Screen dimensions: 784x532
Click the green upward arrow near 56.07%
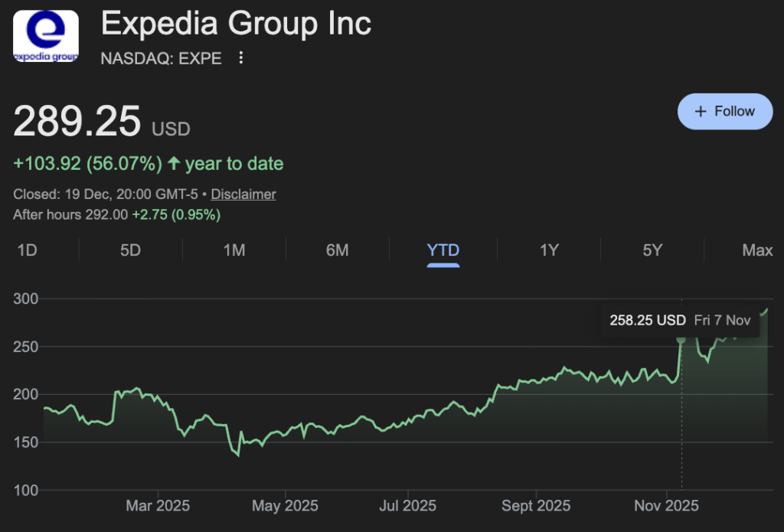point(175,163)
